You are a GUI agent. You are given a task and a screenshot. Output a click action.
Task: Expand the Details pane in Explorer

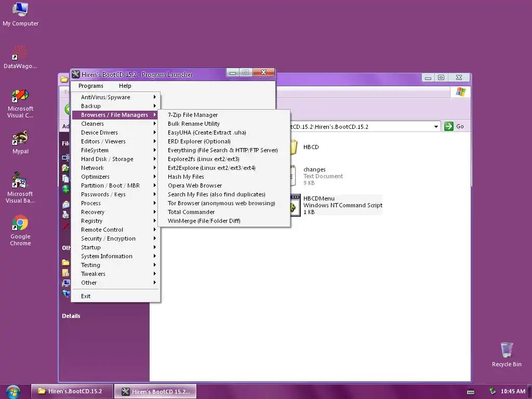71,316
